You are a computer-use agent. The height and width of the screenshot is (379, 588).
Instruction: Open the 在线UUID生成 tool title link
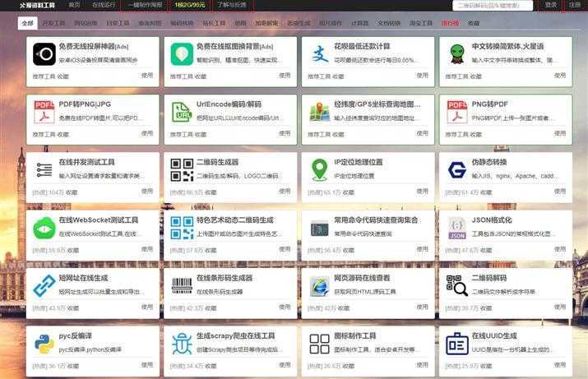(493, 335)
